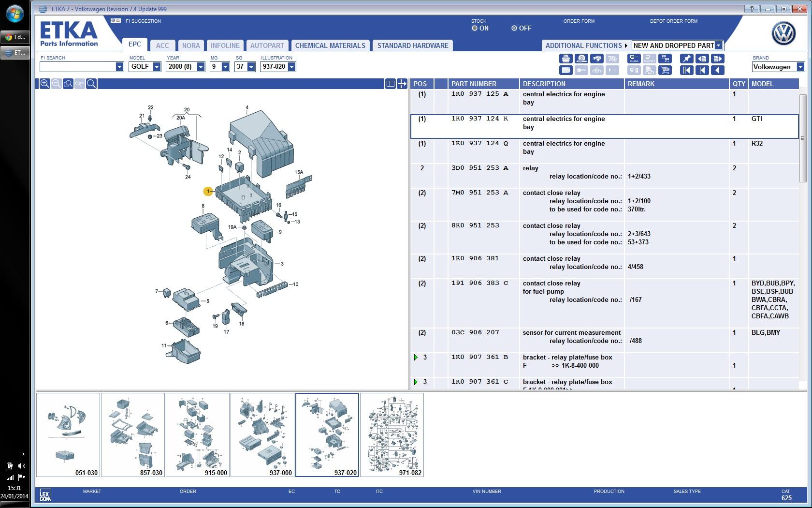Click the network signal tray icon

pos(10,477)
